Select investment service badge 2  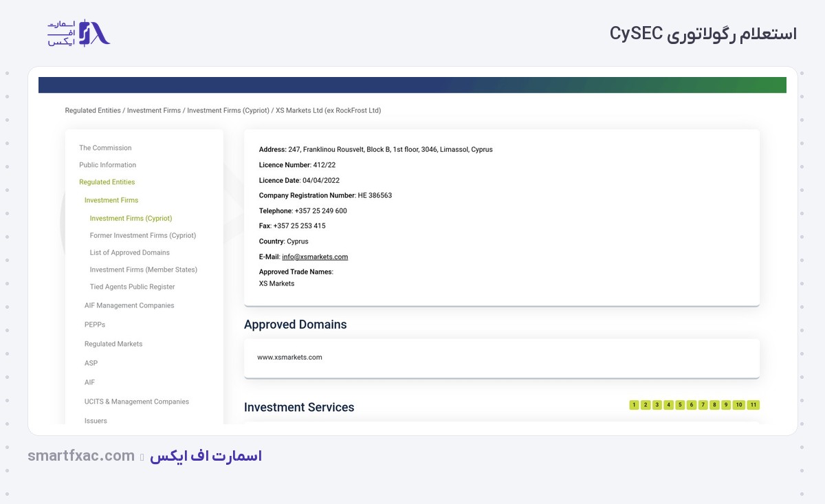646,405
